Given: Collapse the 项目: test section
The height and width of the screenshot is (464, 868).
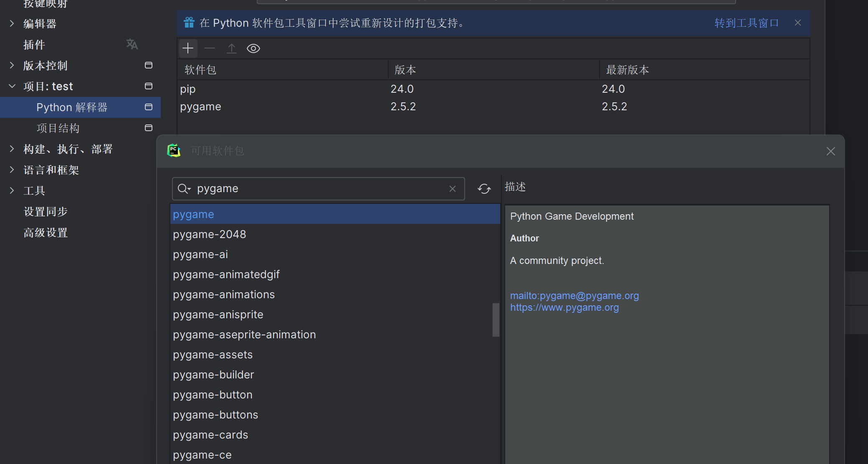Looking at the screenshot, I should [x=12, y=86].
